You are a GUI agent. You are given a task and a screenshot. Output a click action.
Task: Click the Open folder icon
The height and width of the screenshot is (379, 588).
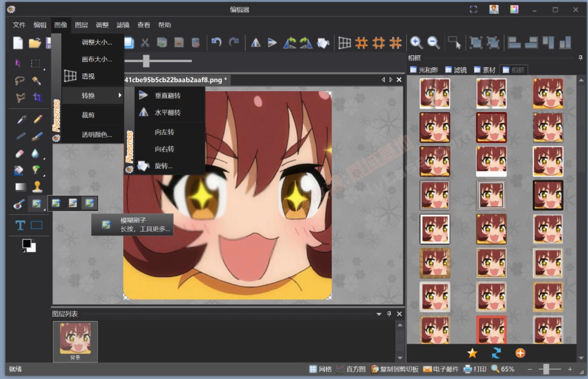point(35,43)
